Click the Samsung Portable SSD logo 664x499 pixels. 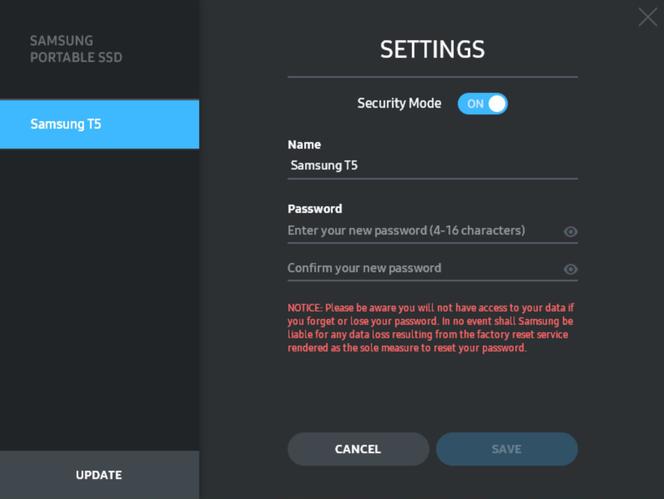point(76,49)
